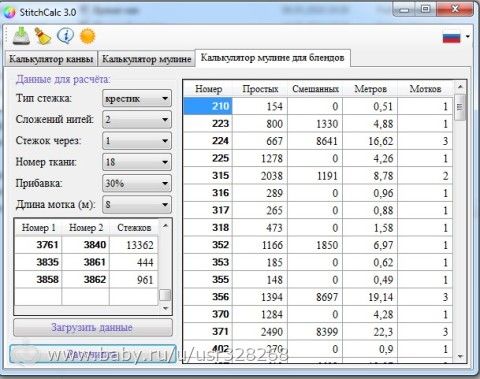Click scroll up arrow of results table
This screenshot has width=480, height=379.
pyautogui.click(x=460, y=87)
